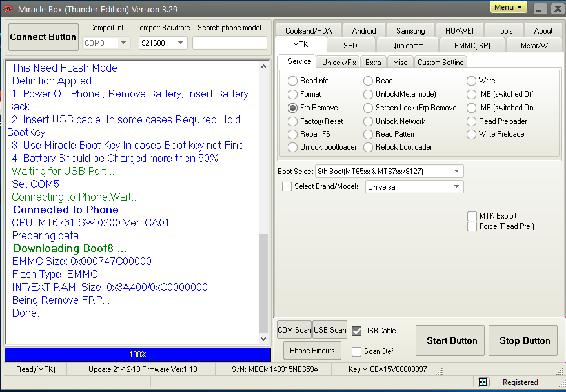Expand the Universal brand dropdown
This screenshot has width=566, height=392.
click(414, 187)
